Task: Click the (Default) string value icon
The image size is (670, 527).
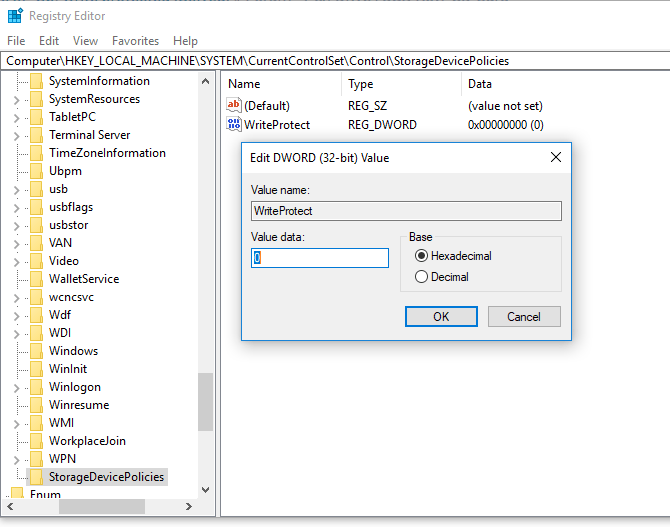Action: [234, 105]
